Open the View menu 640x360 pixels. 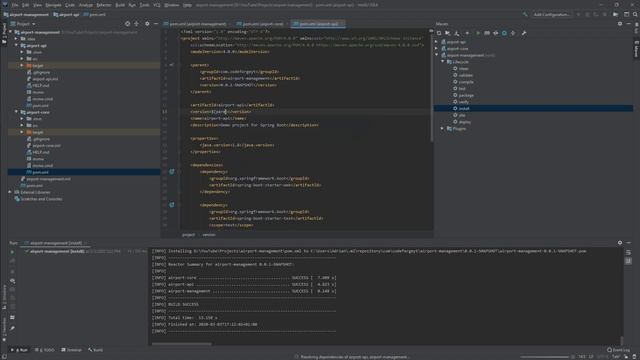[x=37, y=5]
